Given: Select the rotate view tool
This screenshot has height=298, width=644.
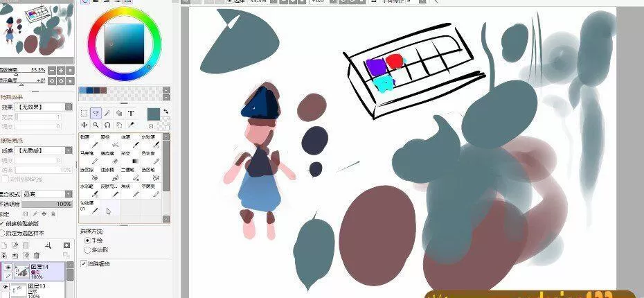Looking at the screenshot, I should click(107, 125).
